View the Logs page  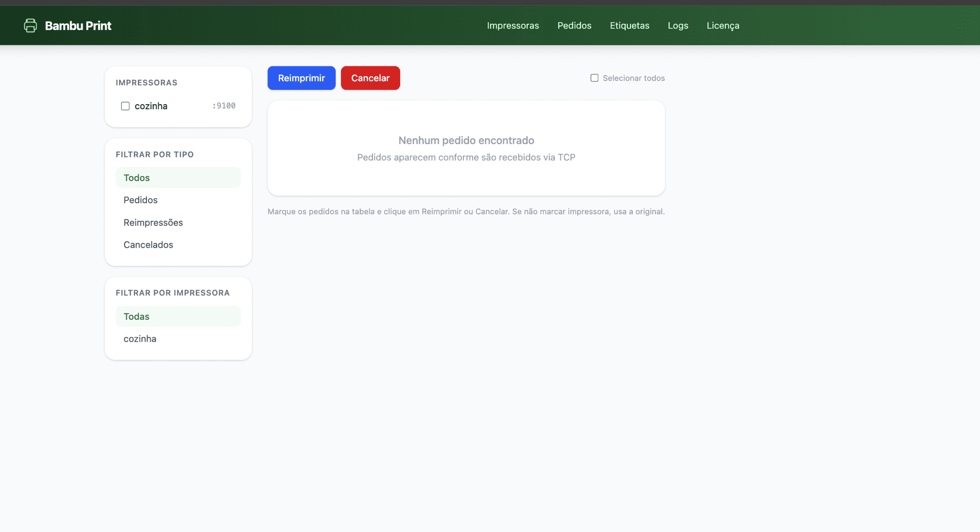coord(678,26)
